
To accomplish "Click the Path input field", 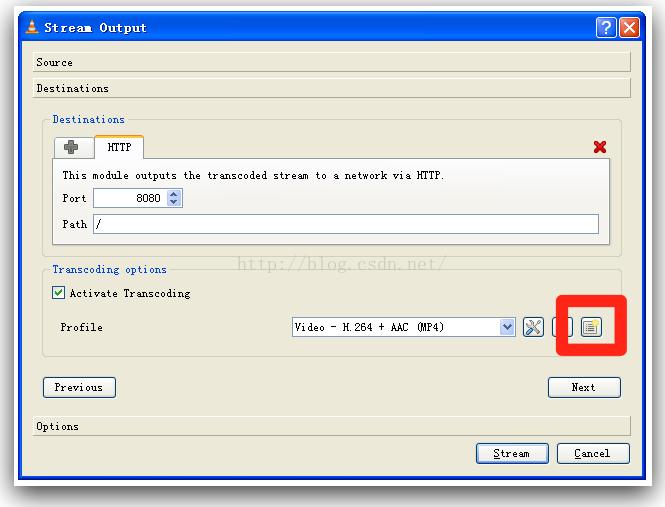I will [x=346, y=224].
